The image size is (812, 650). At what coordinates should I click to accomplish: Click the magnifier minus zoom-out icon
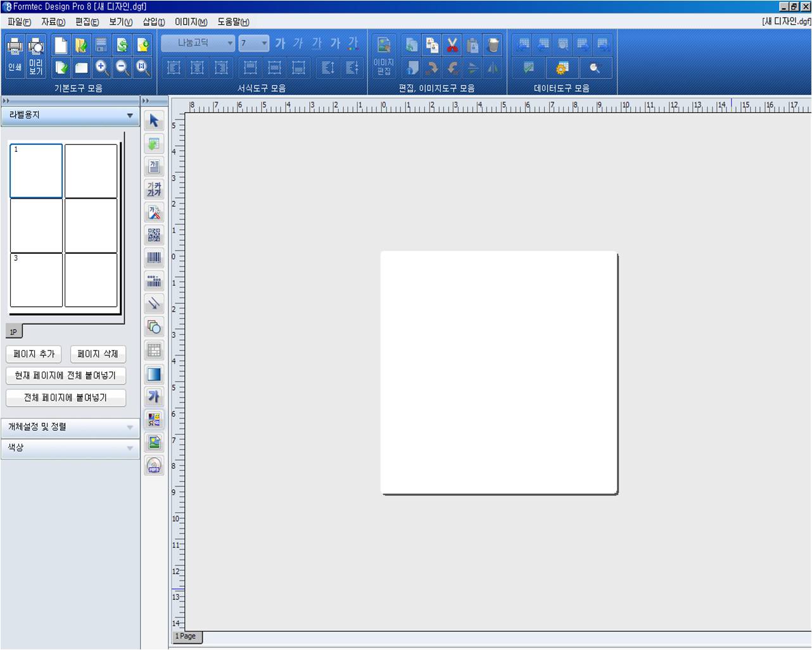coord(122,67)
